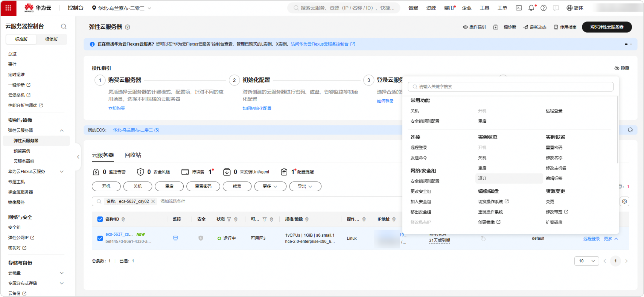Click the help question mark in top bar
Image resolution: width=644 pixels, height=297 pixels.
point(543,8)
